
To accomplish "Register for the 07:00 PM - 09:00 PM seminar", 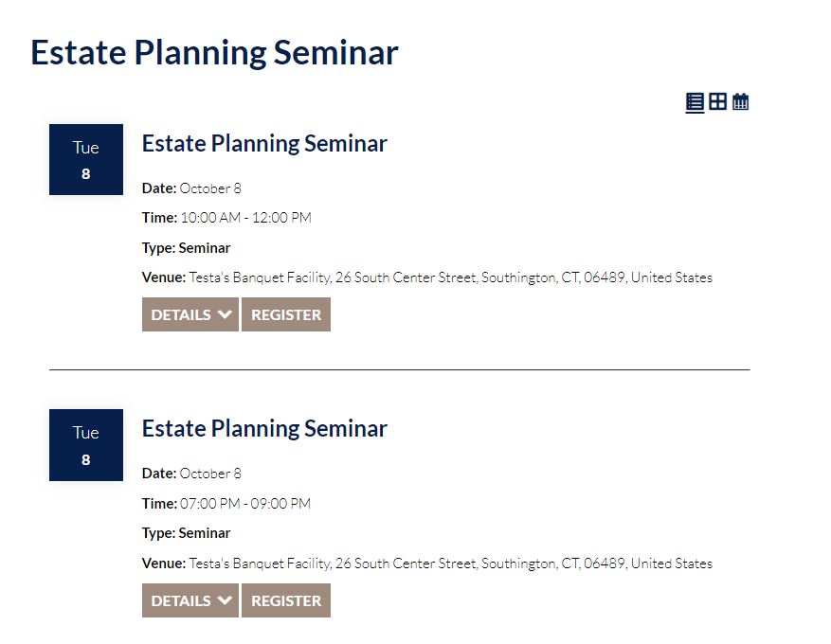I will coord(286,600).
